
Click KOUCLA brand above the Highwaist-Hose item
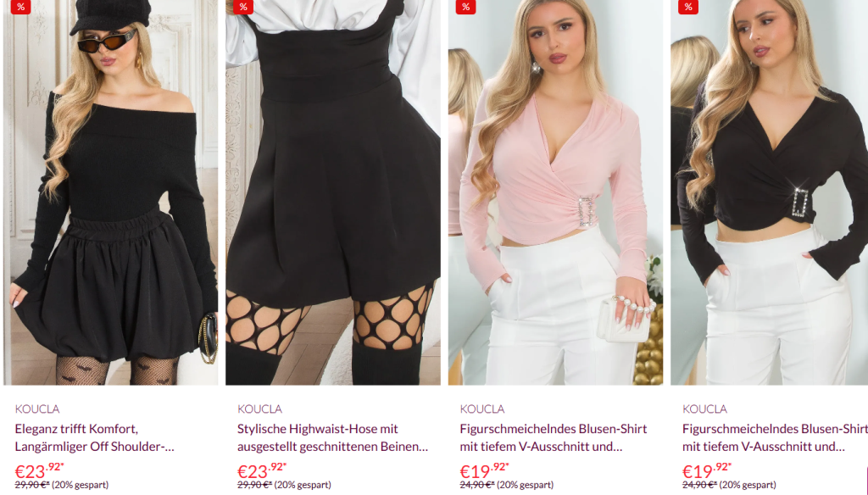point(259,409)
